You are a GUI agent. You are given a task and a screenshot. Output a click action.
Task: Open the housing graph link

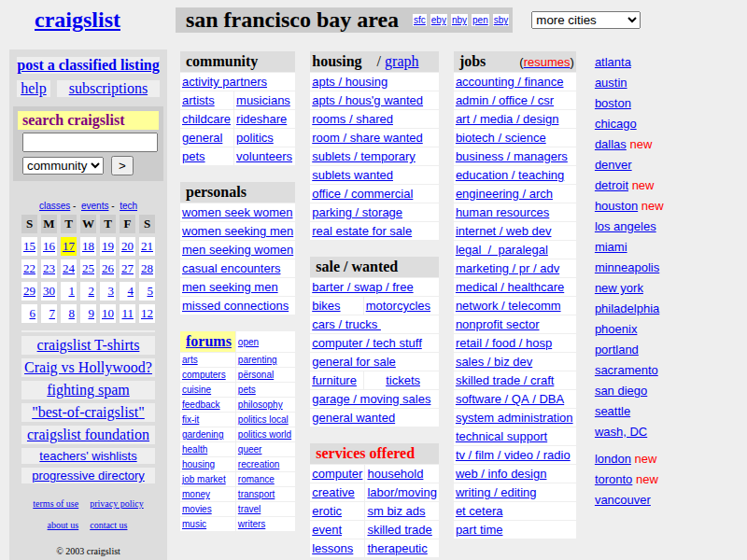point(402,62)
